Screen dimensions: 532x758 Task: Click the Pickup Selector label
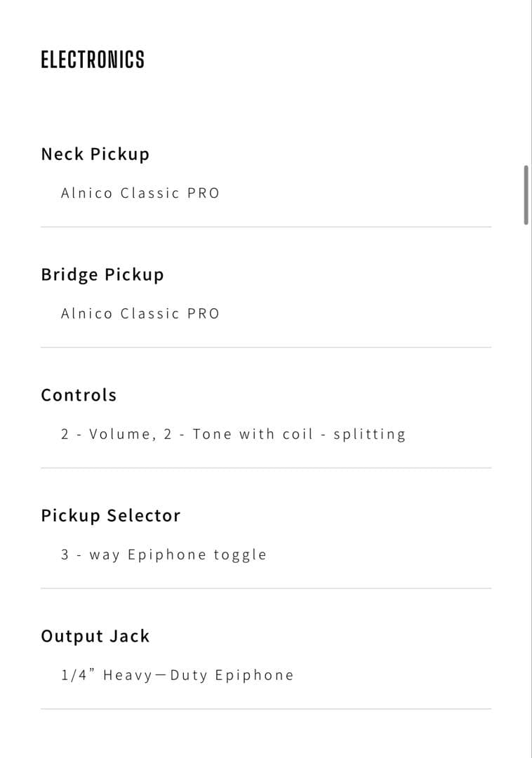(x=110, y=516)
